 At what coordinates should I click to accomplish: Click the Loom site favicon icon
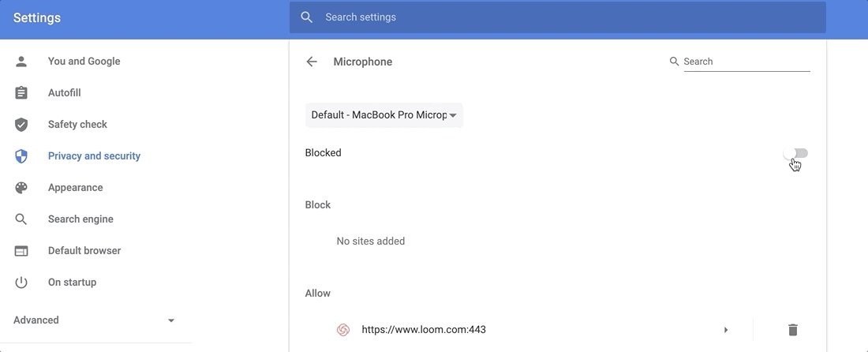(x=343, y=330)
